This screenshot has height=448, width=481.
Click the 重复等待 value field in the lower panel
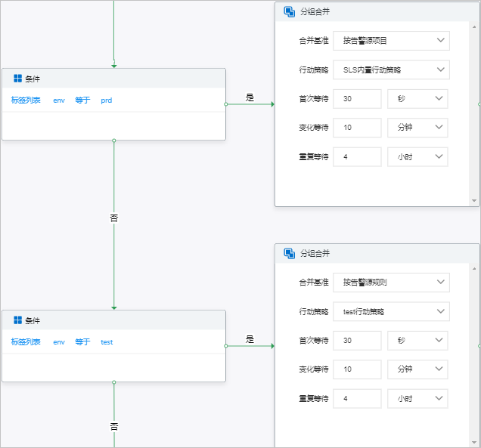pyautogui.click(x=357, y=399)
